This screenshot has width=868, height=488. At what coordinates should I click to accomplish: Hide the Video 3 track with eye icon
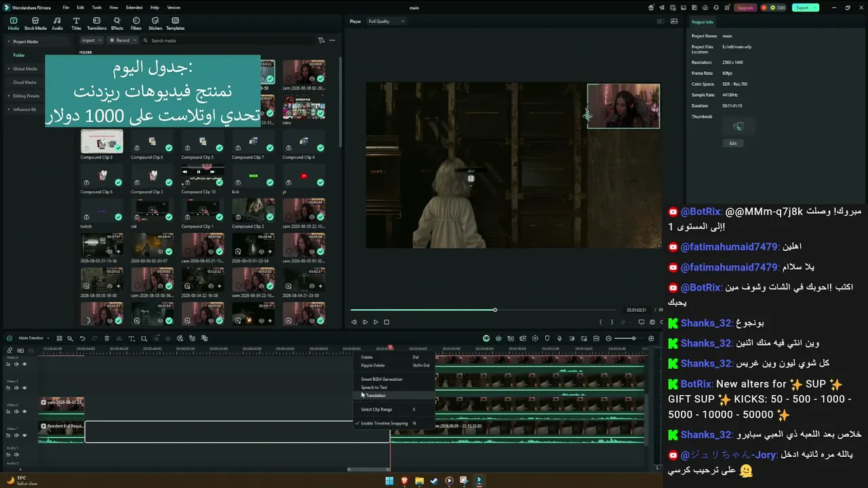click(24, 388)
